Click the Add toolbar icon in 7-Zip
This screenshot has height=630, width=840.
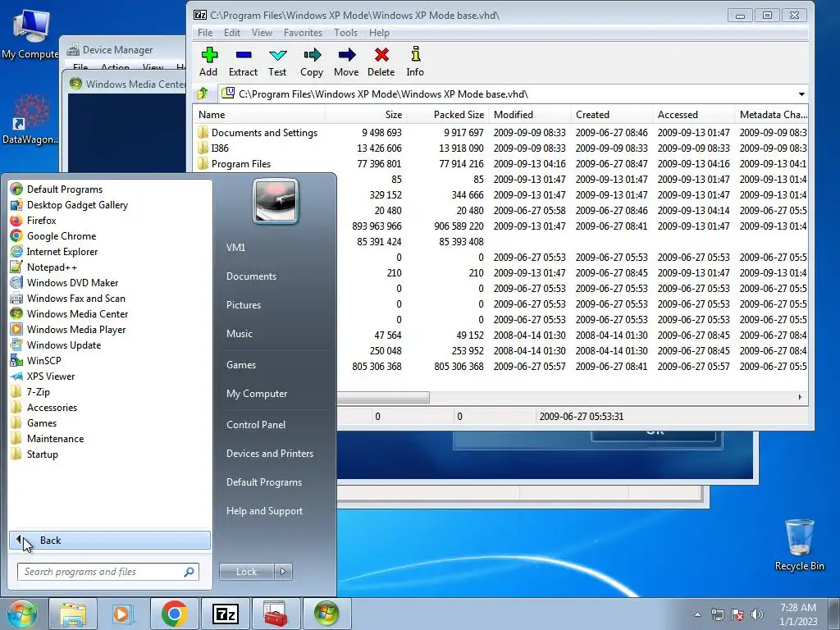pos(209,62)
